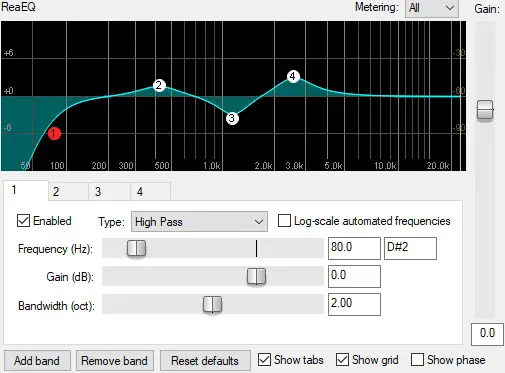505x373 pixels.
Task: Click the Gain dB value field
Action: 354,276
